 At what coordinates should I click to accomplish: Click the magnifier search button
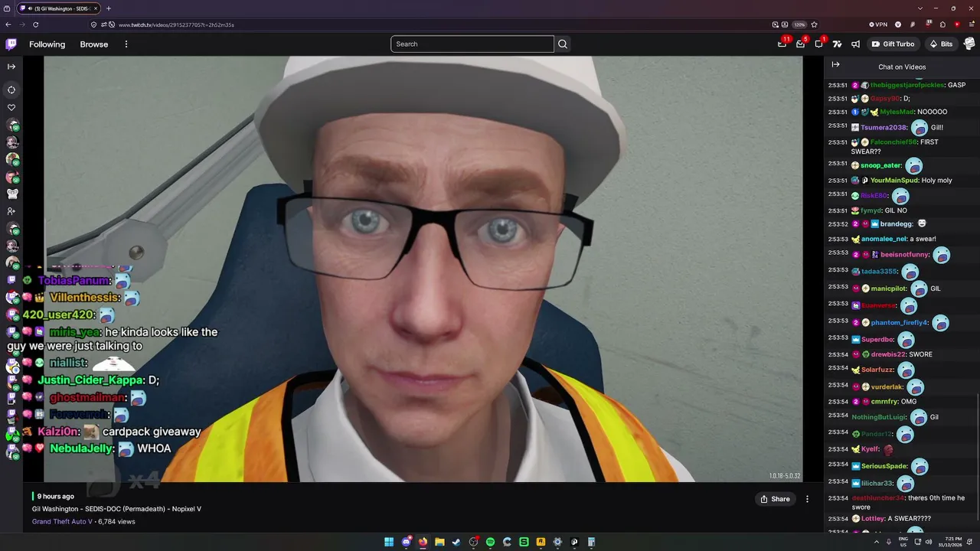click(x=563, y=44)
